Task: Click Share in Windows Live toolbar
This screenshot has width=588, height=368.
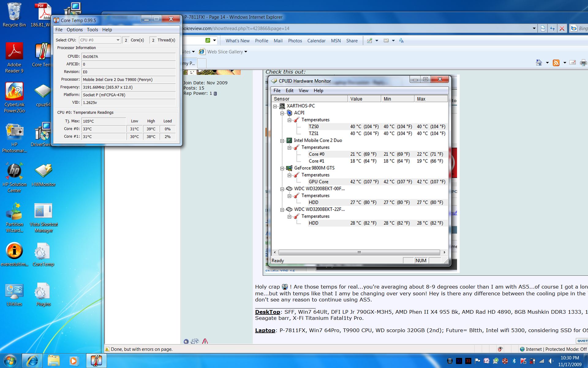Action: tap(352, 41)
